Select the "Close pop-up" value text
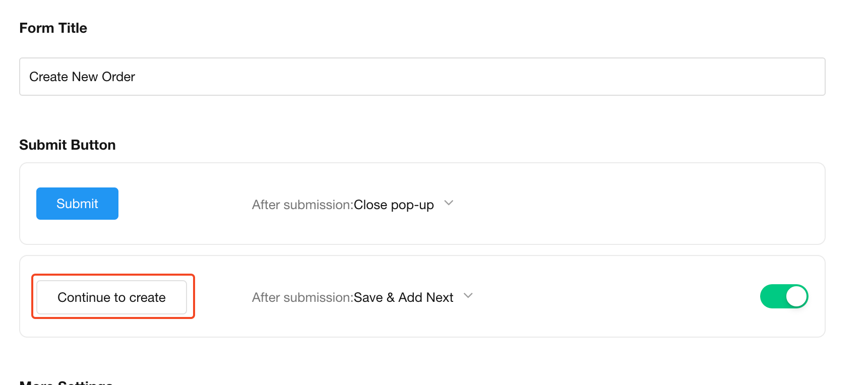 pos(394,205)
